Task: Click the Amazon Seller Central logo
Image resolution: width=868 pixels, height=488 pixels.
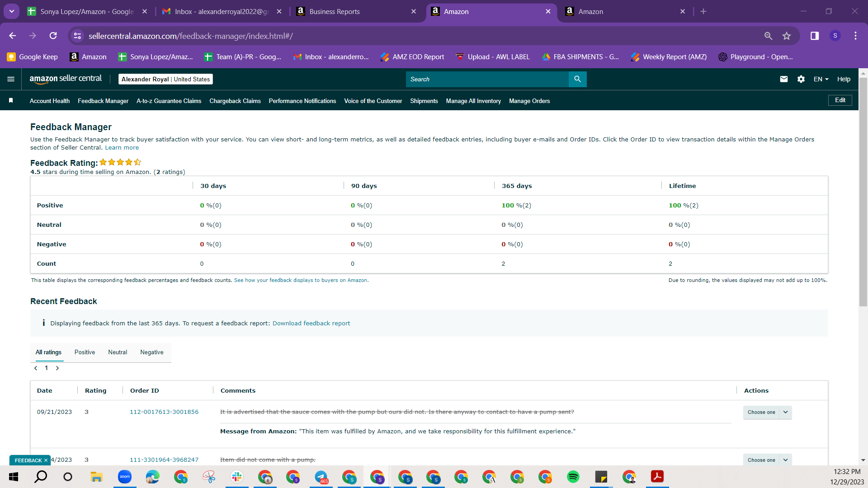Action: (66, 79)
